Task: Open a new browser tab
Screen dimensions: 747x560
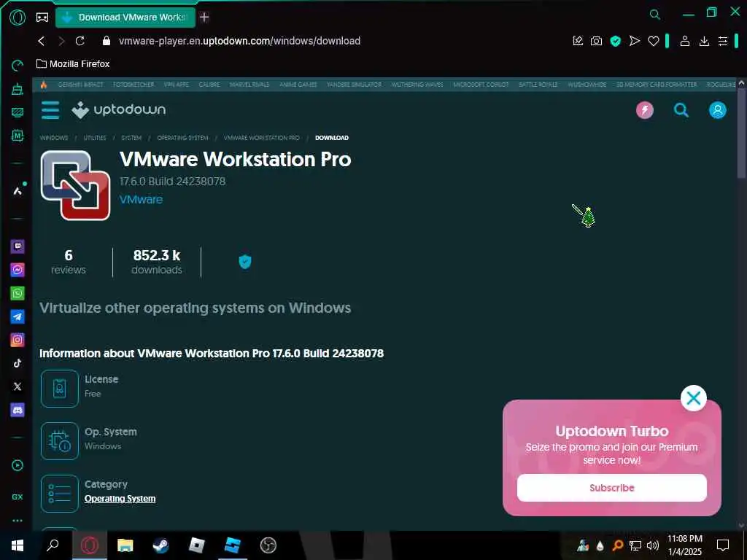Action: click(x=204, y=17)
